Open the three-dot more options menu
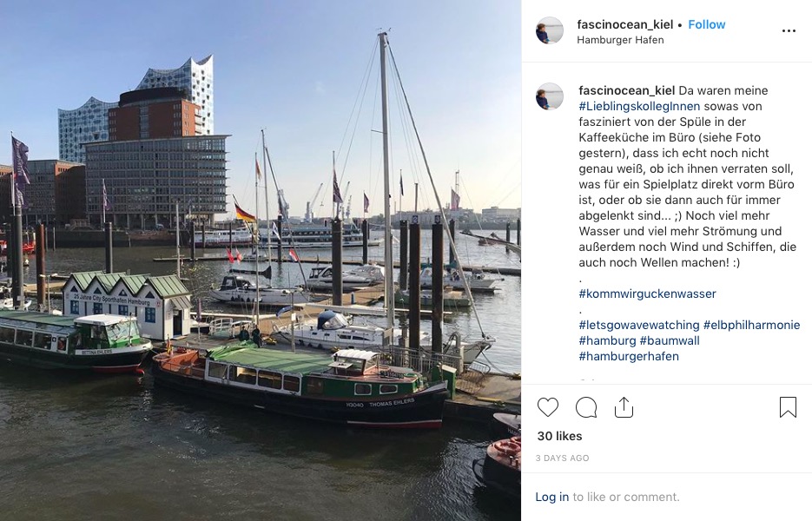 tap(789, 31)
